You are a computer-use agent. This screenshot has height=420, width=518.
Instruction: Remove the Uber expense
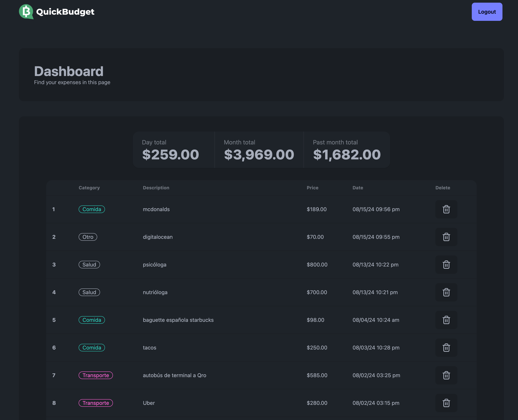pos(446,403)
